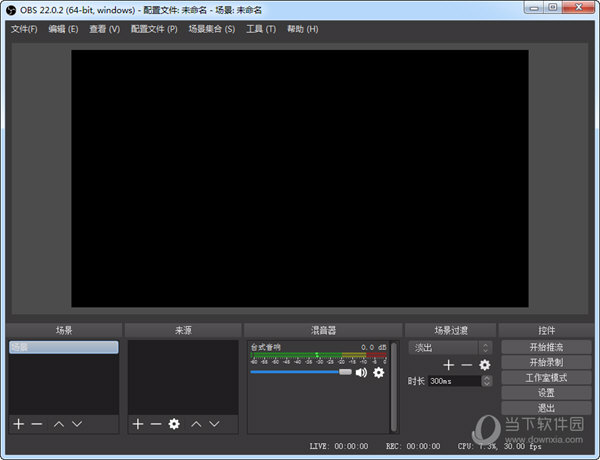The height and width of the screenshot is (460, 600).
Task: Click 开始推流 start streaming button
Action: tap(546, 347)
